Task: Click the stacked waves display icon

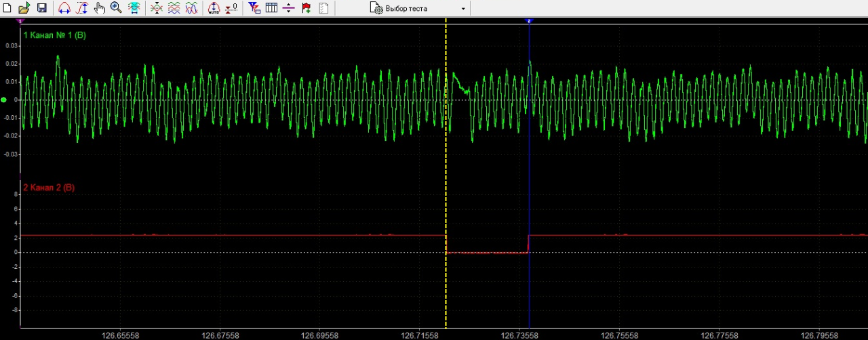Action: [x=174, y=8]
